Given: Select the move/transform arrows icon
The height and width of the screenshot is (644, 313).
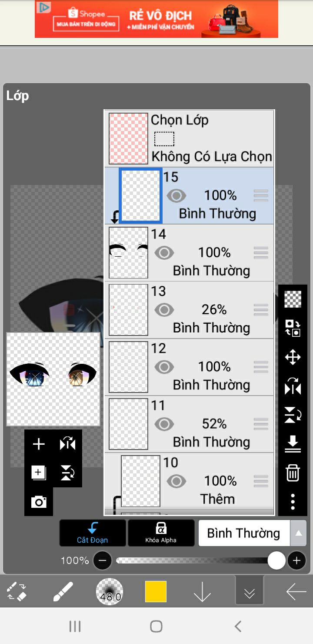Looking at the screenshot, I should coord(293,357).
